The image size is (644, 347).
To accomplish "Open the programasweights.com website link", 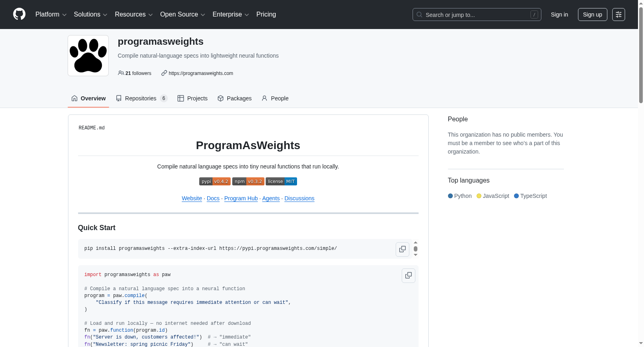I will [201, 73].
